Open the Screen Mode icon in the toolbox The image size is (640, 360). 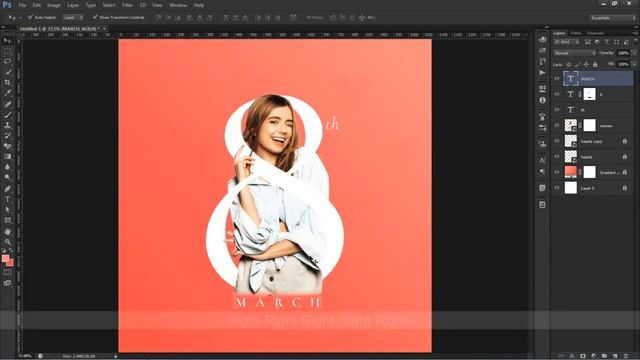7,283
